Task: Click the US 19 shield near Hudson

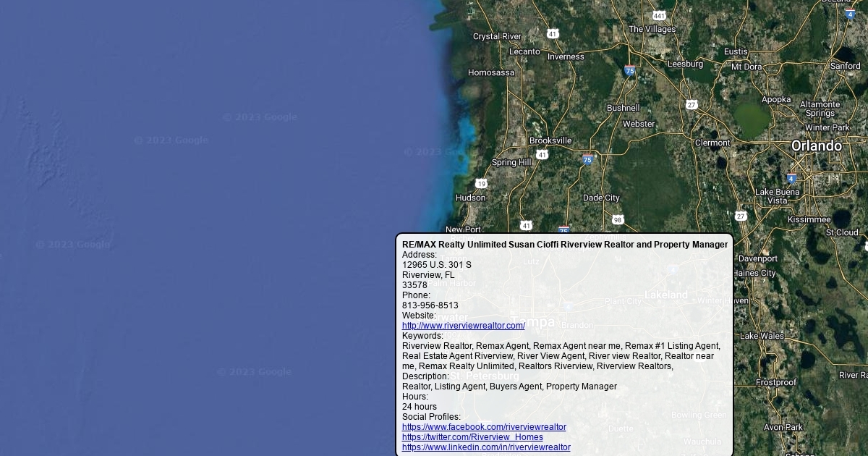Action: click(481, 184)
